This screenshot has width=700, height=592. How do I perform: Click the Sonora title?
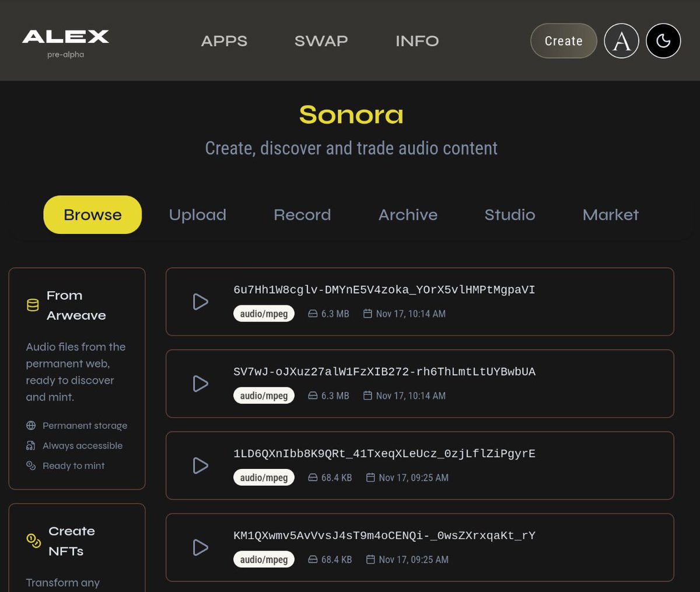[x=351, y=115]
